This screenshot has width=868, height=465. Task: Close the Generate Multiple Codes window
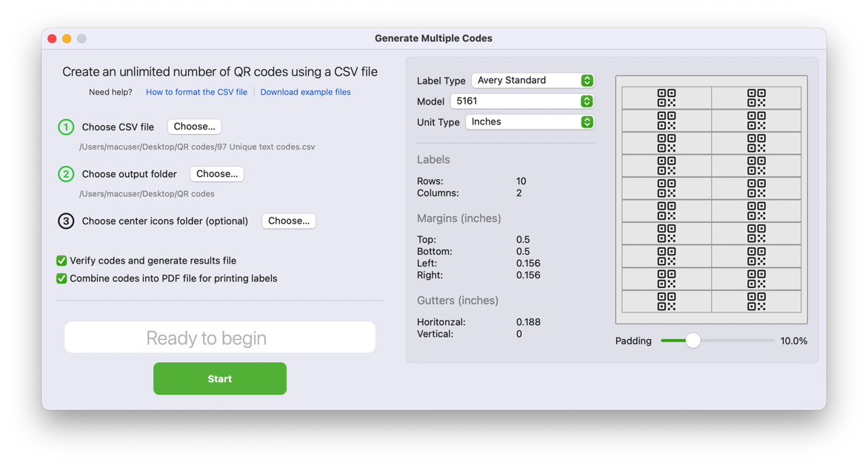52,39
